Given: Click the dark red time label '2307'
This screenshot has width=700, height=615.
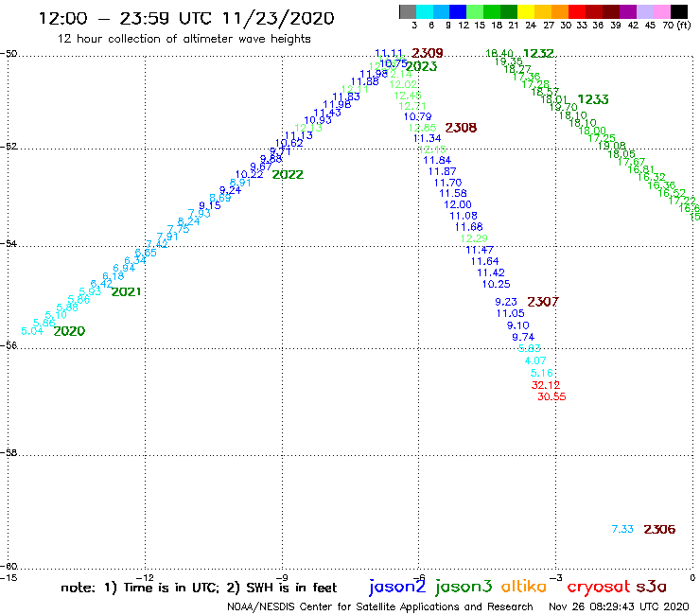Looking at the screenshot, I should pyautogui.click(x=543, y=302).
